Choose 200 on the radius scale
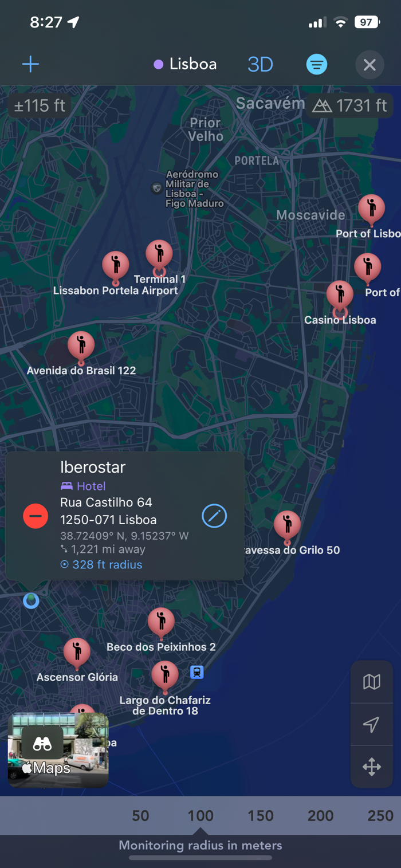The image size is (401, 868). tap(320, 815)
